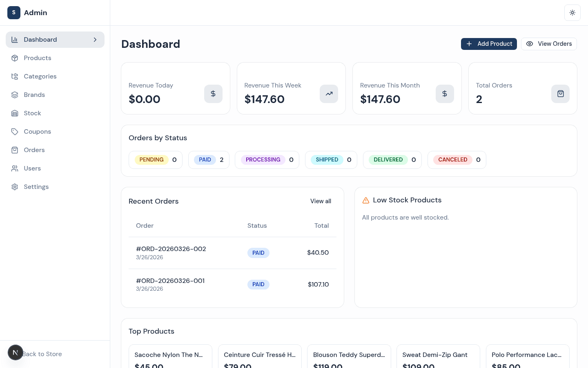
Task: Click the PAID badge in Orders by Status
Action: (205, 160)
